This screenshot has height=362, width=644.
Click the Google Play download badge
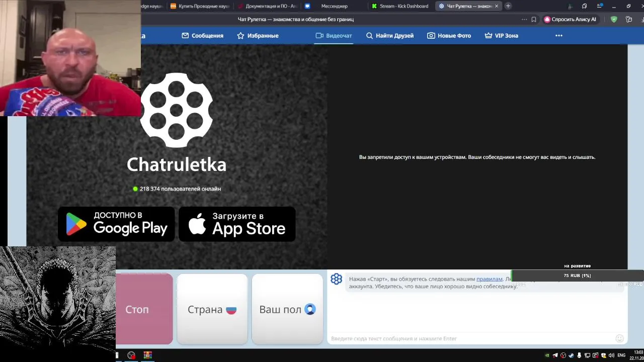pos(116,224)
